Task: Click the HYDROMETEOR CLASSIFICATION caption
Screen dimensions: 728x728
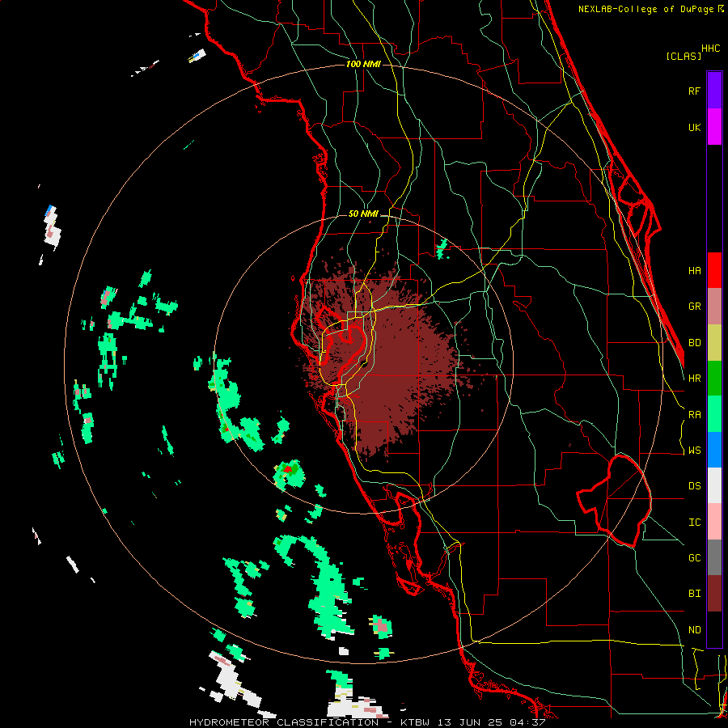Action: (284, 722)
